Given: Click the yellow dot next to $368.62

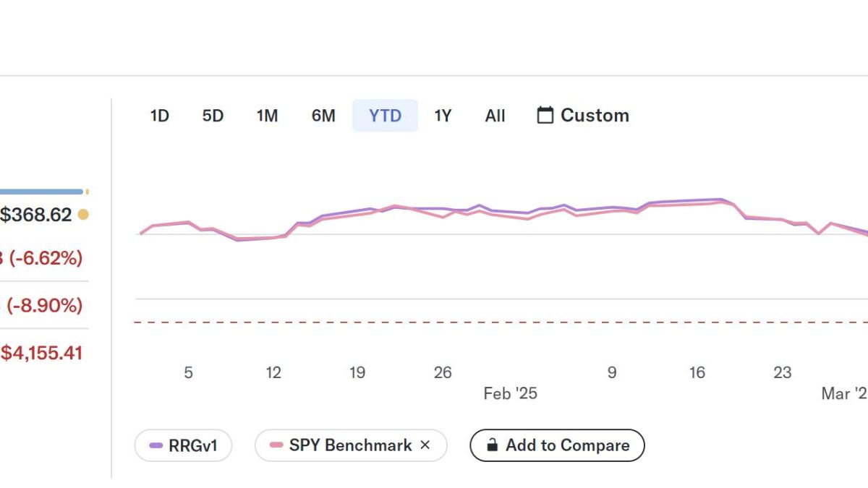Looking at the screenshot, I should (x=83, y=215).
